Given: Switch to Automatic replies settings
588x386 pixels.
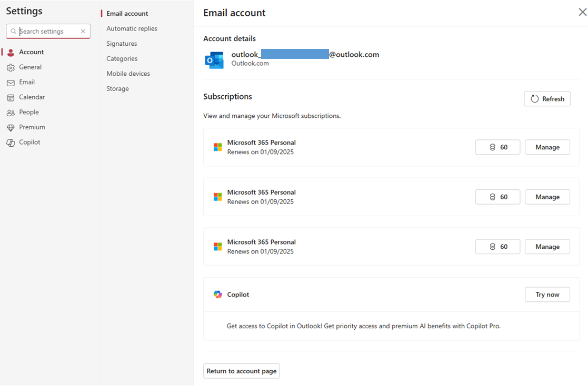Looking at the screenshot, I should click(x=132, y=28).
